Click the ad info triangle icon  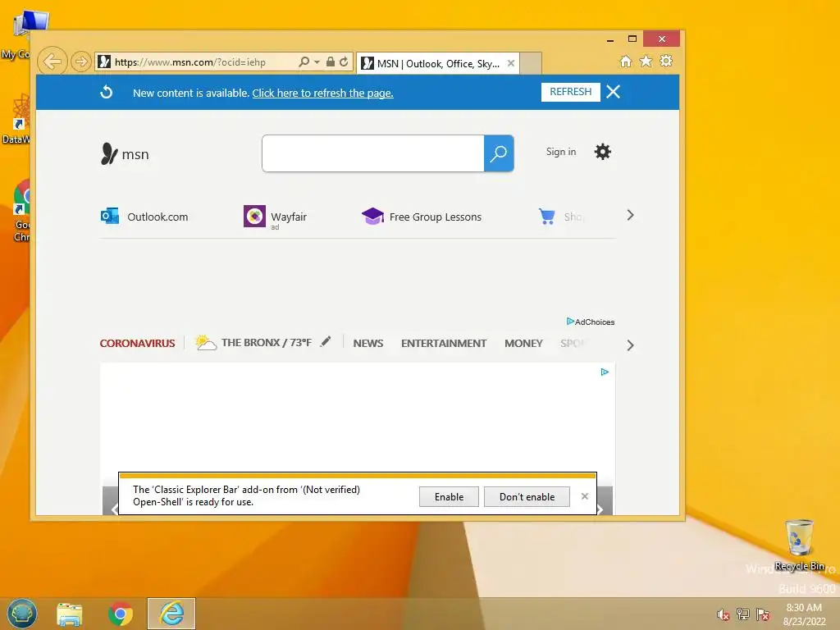point(605,372)
